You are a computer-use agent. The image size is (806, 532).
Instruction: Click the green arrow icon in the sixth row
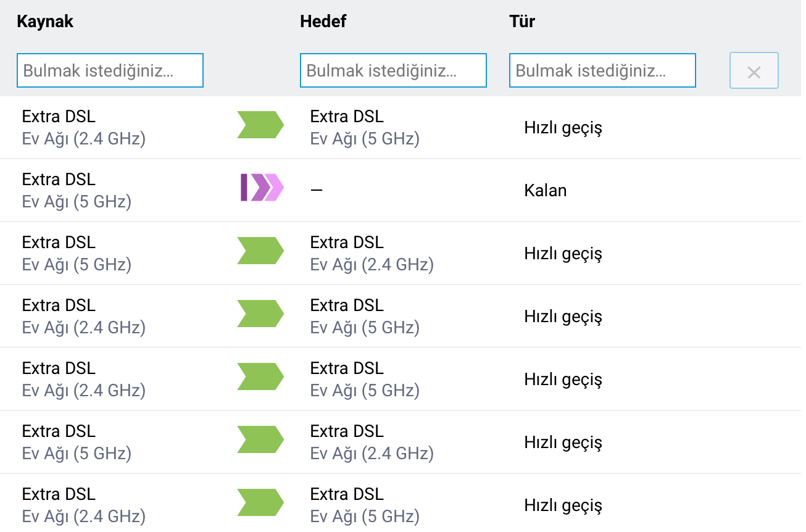260,439
